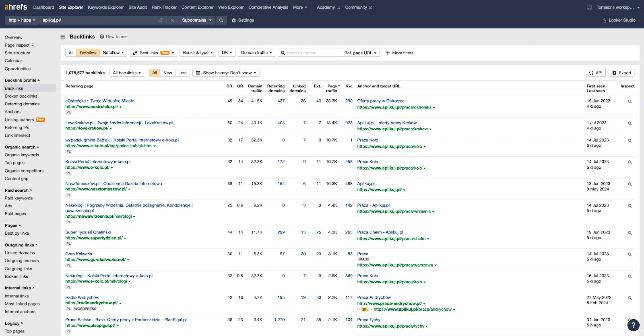
Task: Inspect the Radio Andrychów backlink row
Action: [630, 298]
